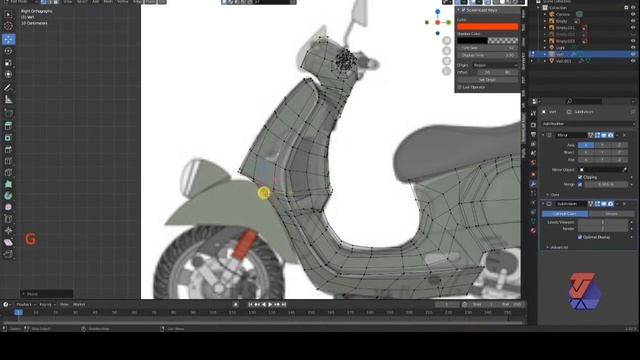The width and height of the screenshot is (640, 360).
Task: Click the Set Origin button
Action: pyautogui.click(x=487, y=80)
